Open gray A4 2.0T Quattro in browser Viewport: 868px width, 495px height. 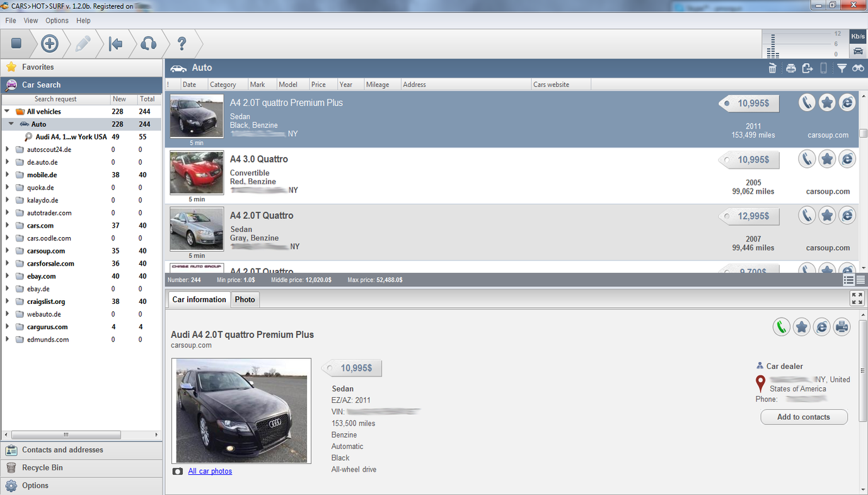[x=847, y=216]
